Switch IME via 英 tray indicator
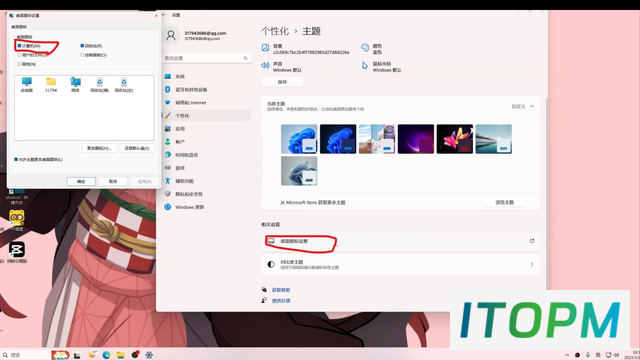The width and height of the screenshot is (640, 360). pyautogui.click(x=598, y=355)
